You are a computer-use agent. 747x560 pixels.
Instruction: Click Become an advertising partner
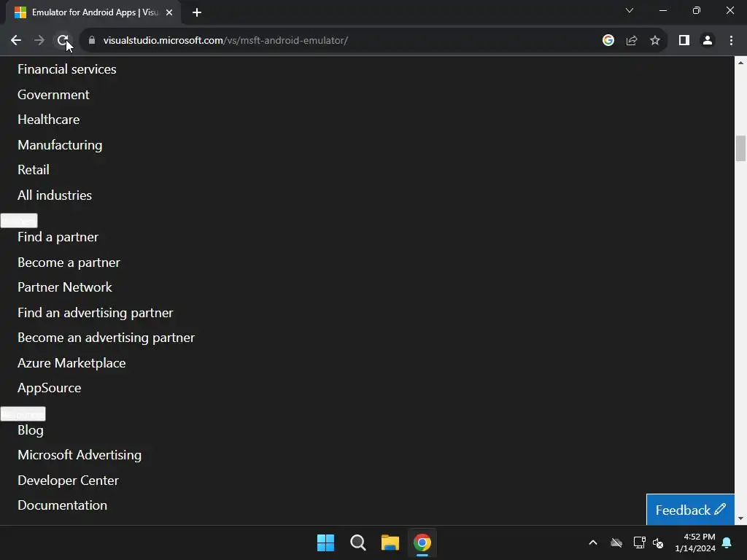[107, 338]
